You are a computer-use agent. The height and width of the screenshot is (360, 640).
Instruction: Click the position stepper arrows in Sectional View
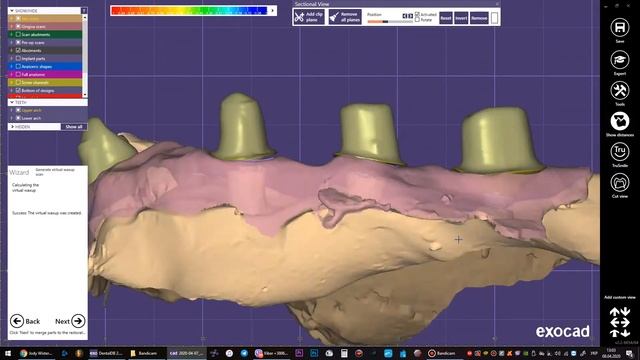pos(407,16)
